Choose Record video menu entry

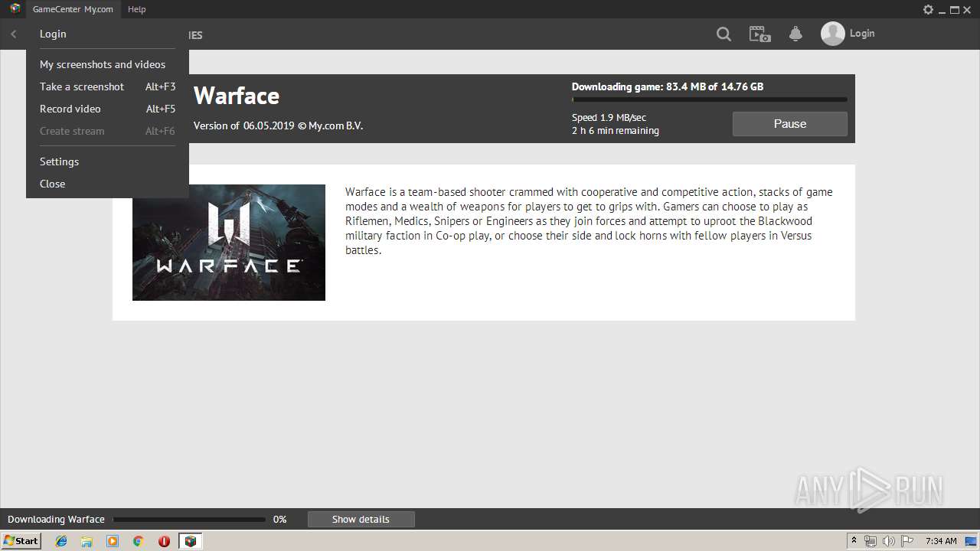pos(107,109)
